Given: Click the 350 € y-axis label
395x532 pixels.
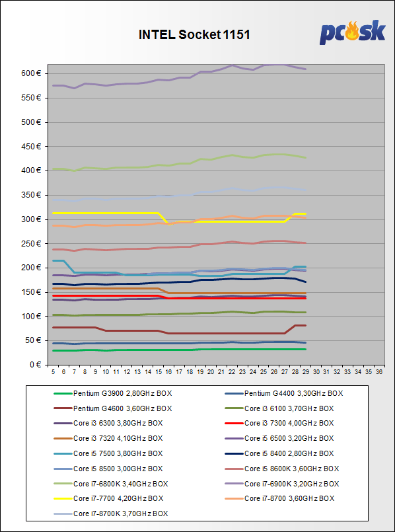Looking at the screenshot, I should (x=31, y=195).
